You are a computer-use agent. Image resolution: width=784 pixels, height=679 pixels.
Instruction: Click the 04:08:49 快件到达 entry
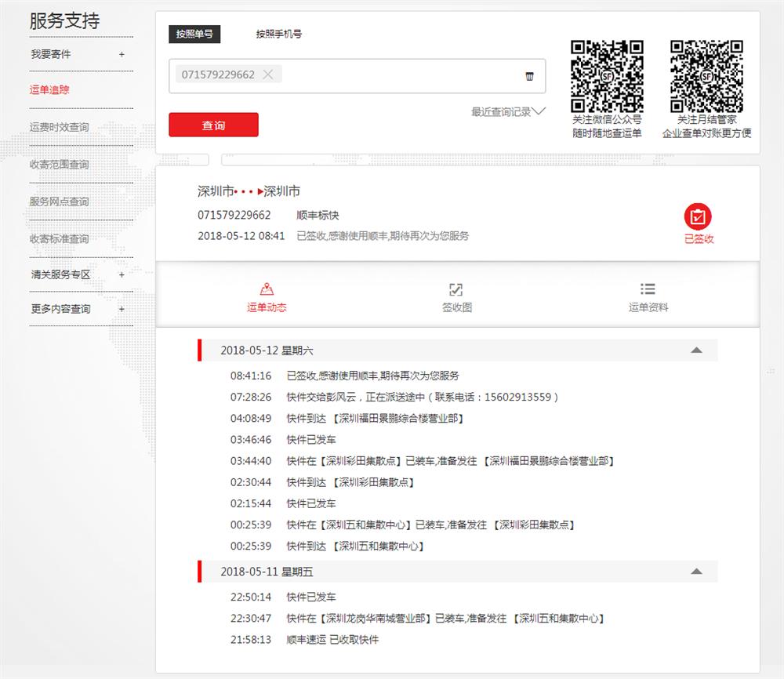click(347, 418)
